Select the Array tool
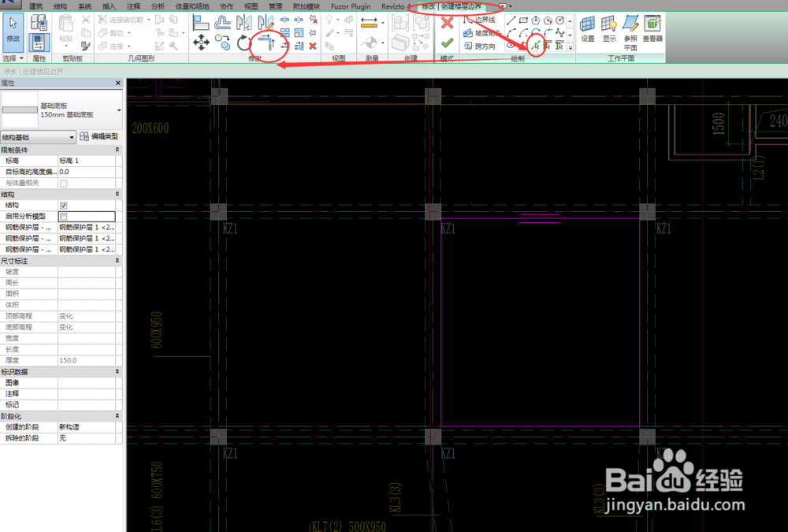 (x=285, y=32)
